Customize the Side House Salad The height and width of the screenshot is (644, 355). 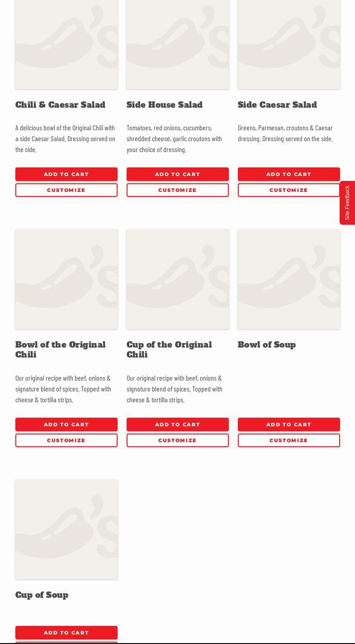tap(177, 190)
